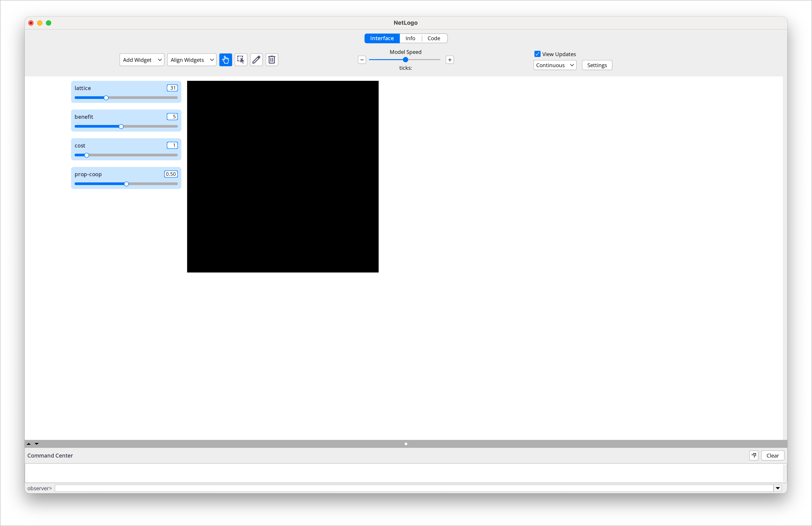Viewport: 812px width, 526px height.
Task: Expand the Align Widgets dropdown
Action: pos(192,60)
